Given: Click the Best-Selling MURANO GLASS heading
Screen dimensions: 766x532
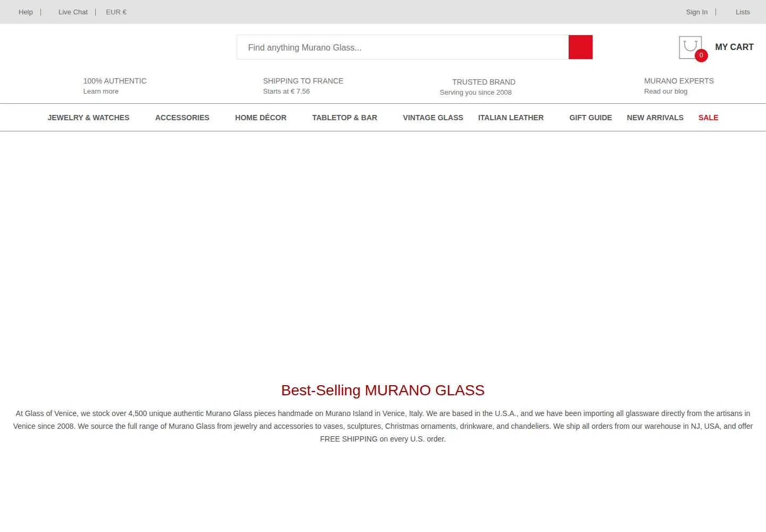Looking at the screenshot, I should tap(383, 390).
